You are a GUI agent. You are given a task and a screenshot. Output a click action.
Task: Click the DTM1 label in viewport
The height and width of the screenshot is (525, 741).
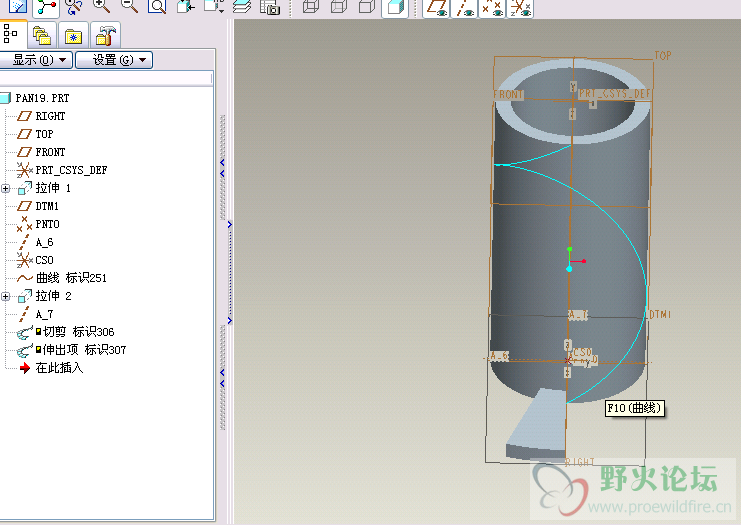click(660, 314)
